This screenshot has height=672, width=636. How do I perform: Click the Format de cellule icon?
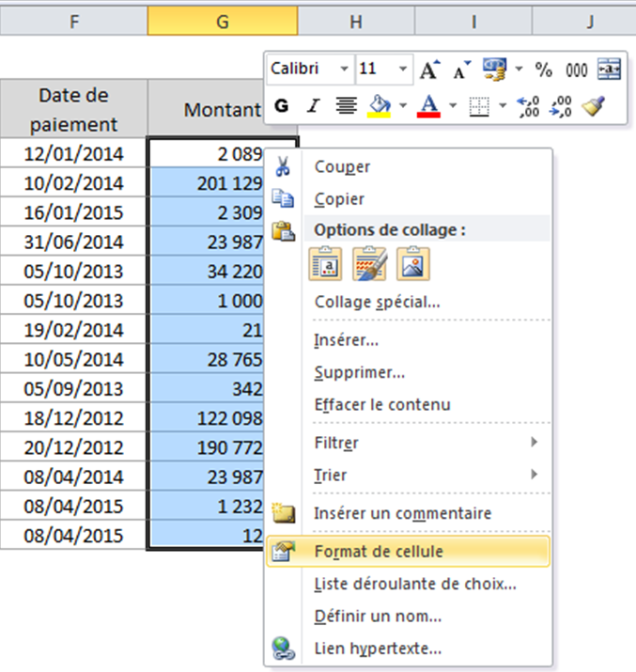[x=284, y=551]
